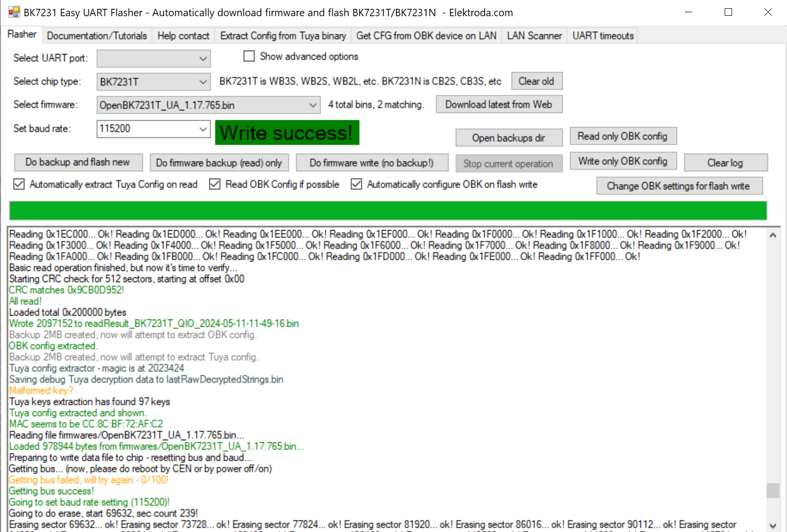Image resolution: width=787 pixels, height=532 pixels.
Task: Toggle Automatically extract Tuya Config on read
Action: tap(19, 185)
